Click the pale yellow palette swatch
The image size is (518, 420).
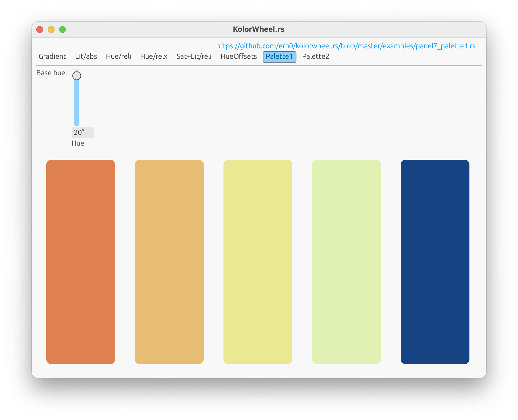click(x=258, y=262)
